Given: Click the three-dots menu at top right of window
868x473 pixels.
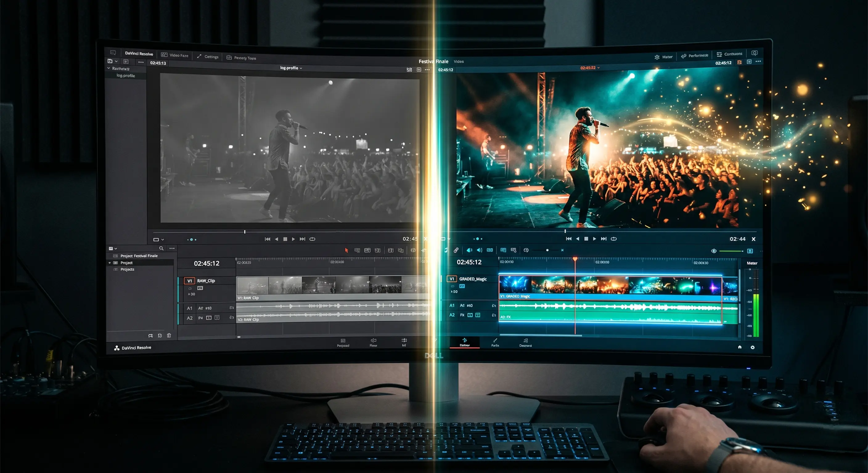Looking at the screenshot, I should [x=758, y=62].
